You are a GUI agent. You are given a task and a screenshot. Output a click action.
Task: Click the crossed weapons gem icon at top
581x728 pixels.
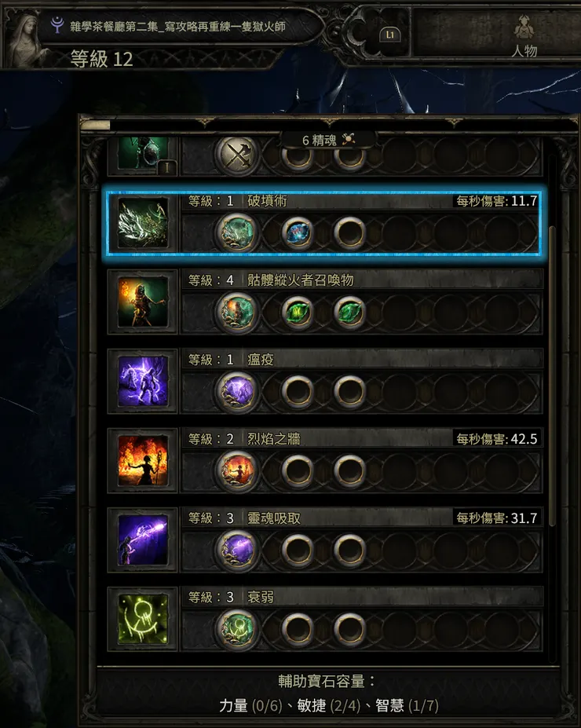tap(237, 155)
